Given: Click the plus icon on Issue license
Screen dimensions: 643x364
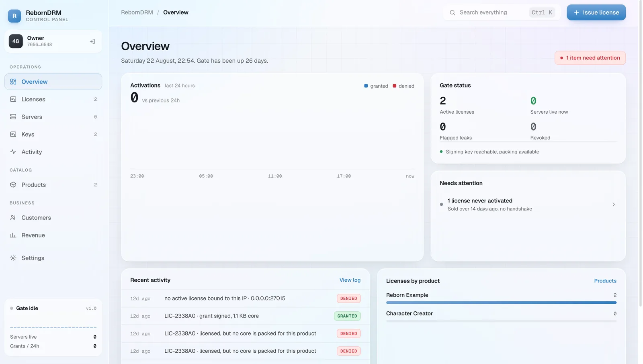Looking at the screenshot, I should pyautogui.click(x=576, y=12).
